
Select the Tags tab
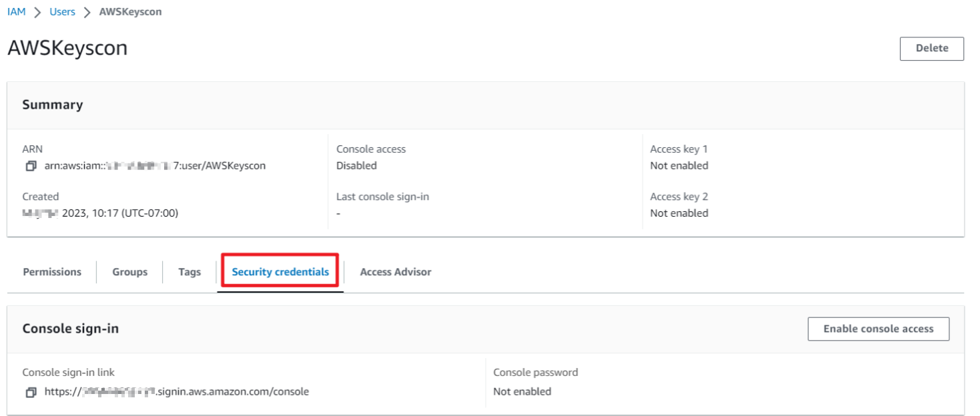[x=189, y=272]
